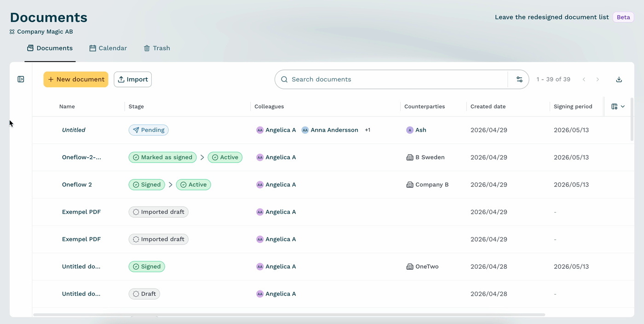Screen dimensions: 644x324
Task: Focus the Search documents field
Action: (391, 79)
